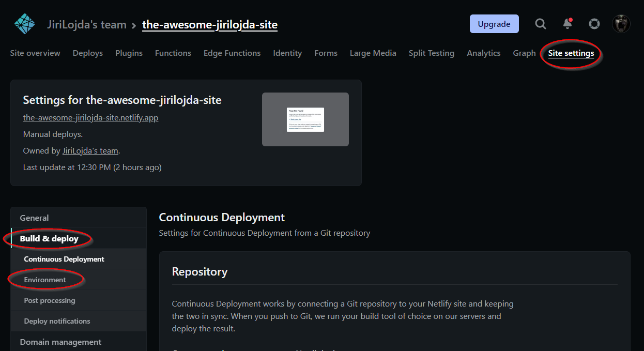Click the Netlify logo icon
Image resolution: width=644 pixels, height=351 pixels.
click(x=24, y=24)
